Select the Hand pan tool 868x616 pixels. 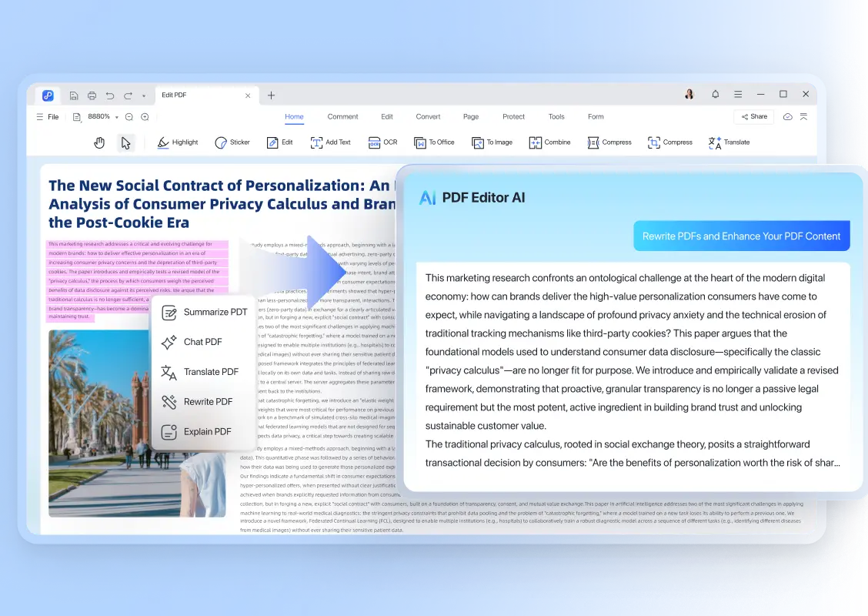click(x=99, y=143)
